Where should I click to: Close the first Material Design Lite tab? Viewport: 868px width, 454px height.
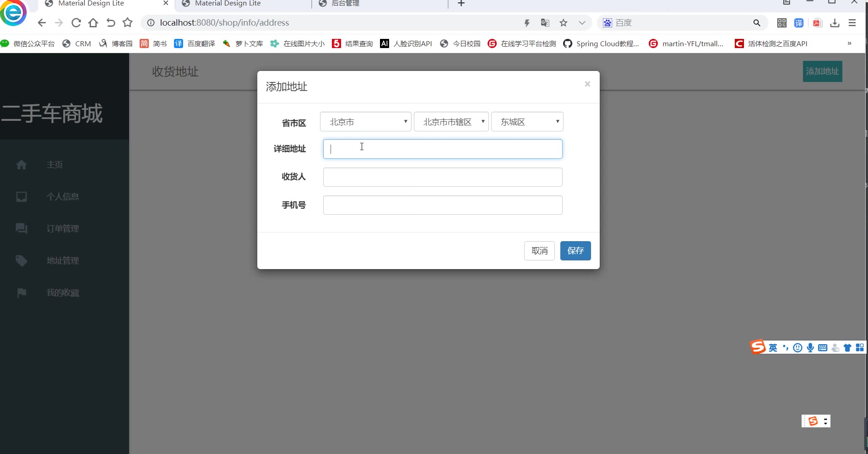[166, 3]
